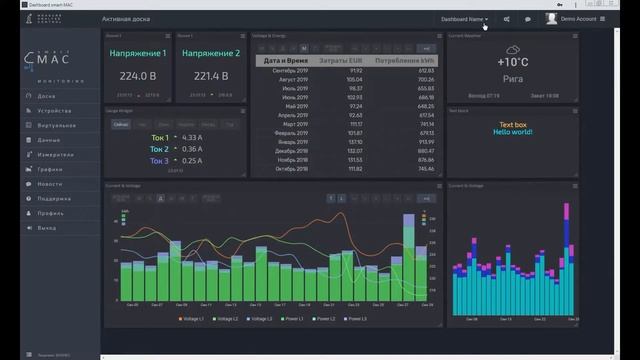The height and width of the screenshot is (360, 640).
Task: Click the highlighted M period button above the table
Action: [304, 49]
